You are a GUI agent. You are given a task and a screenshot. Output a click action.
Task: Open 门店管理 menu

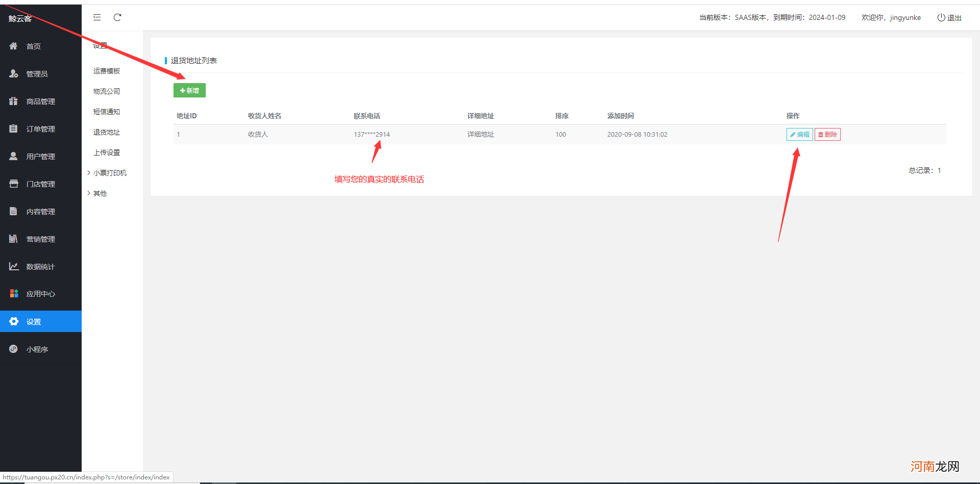pos(41,184)
